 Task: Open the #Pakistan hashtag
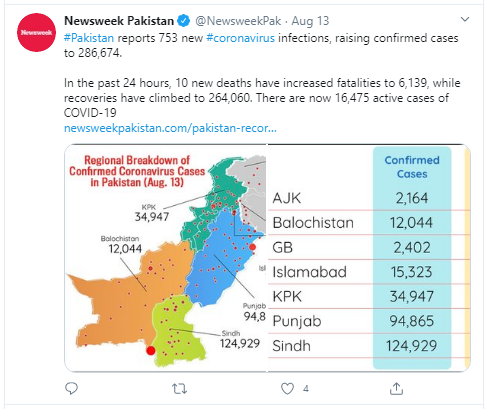point(89,38)
